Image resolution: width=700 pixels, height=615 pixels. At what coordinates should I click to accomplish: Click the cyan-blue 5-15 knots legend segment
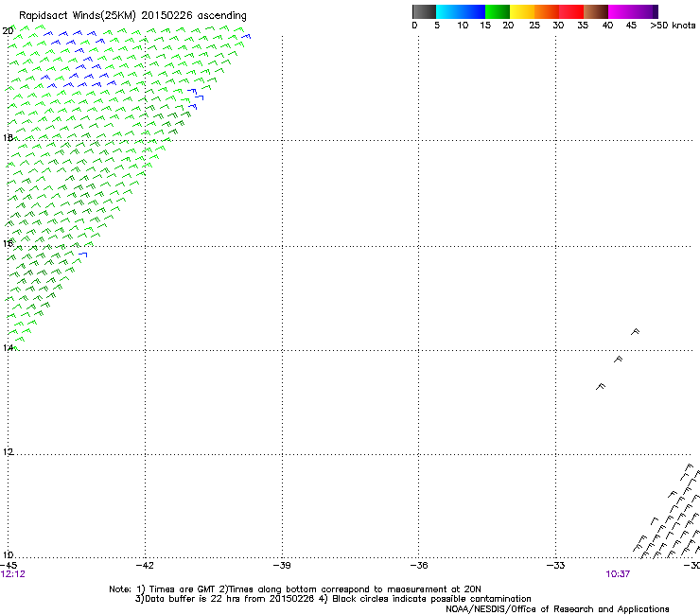pyautogui.click(x=461, y=11)
